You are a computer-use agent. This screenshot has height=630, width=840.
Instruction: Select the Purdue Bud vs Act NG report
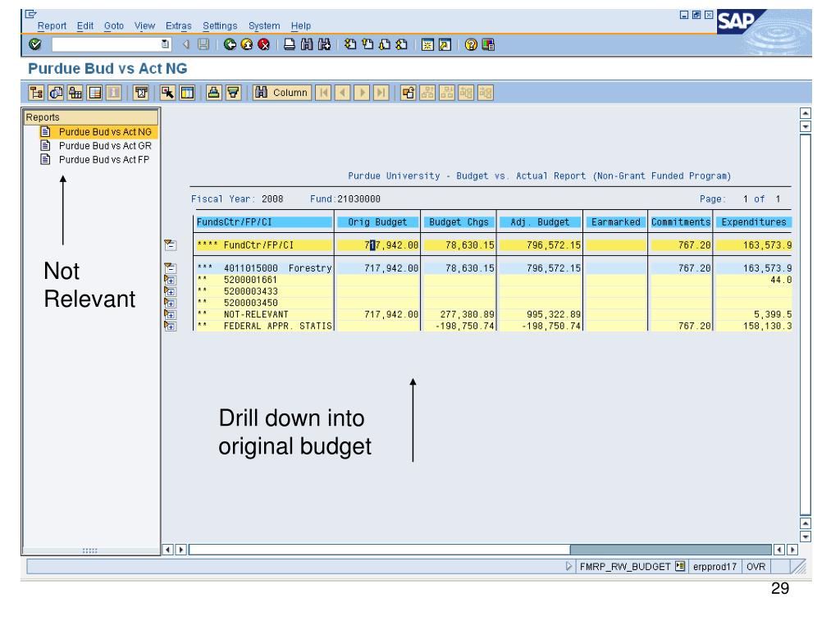[105, 132]
